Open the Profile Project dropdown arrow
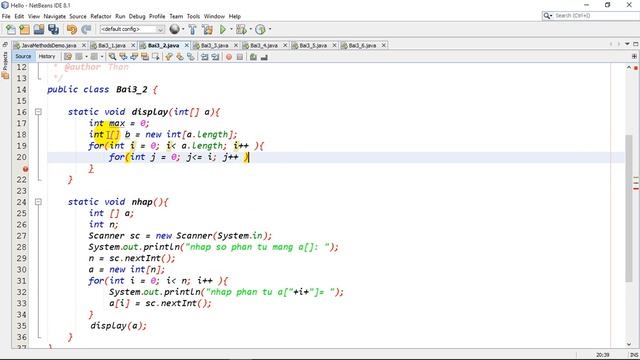Screen dimensions: 640x360 click(x=269, y=29)
